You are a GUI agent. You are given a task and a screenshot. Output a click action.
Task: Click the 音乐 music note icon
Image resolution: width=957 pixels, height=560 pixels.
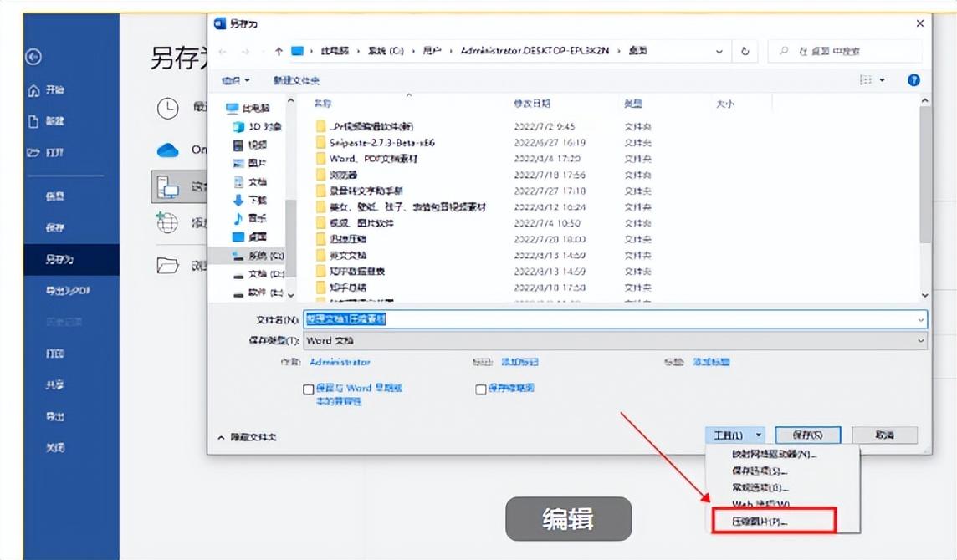238,218
